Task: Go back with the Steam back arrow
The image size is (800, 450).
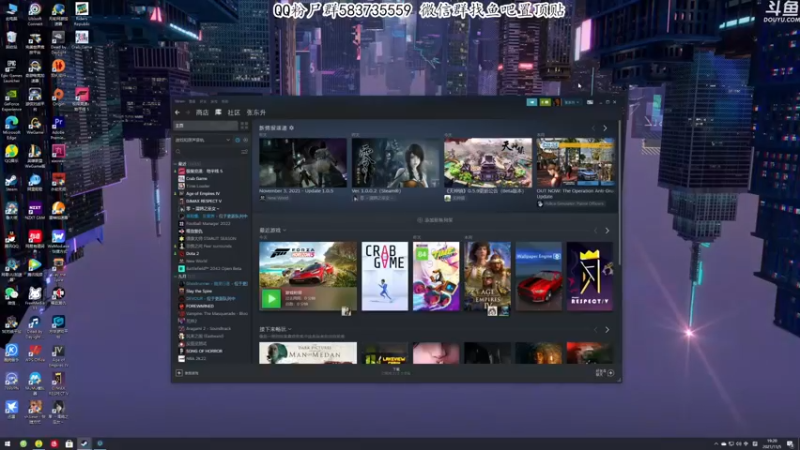Action: pyautogui.click(x=177, y=112)
